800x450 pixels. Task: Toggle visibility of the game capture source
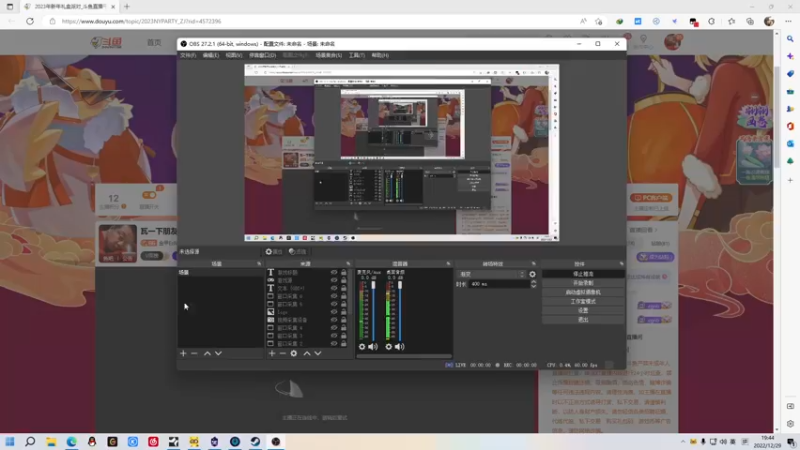(334, 280)
